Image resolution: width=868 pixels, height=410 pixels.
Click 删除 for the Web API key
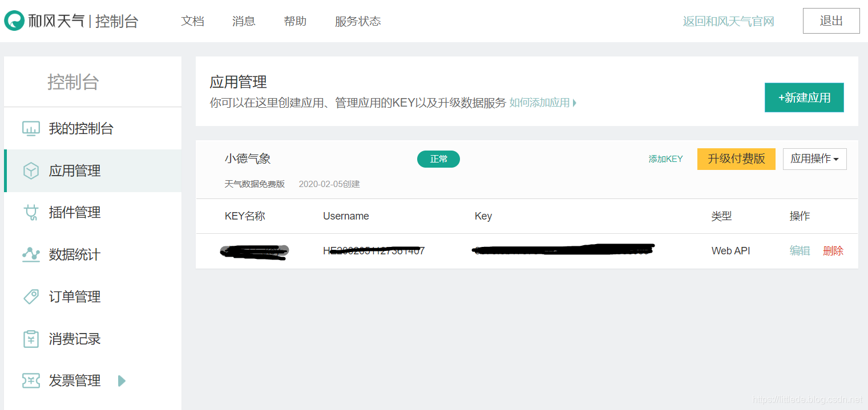coord(833,251)
